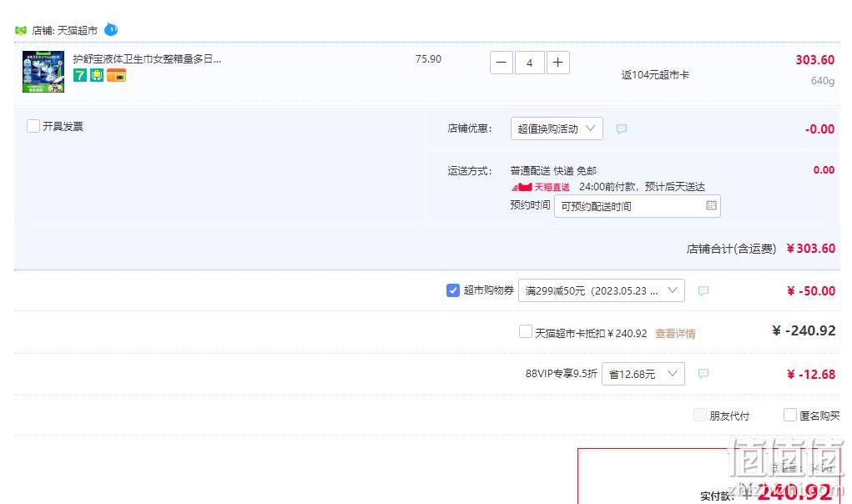The height and width of the screenshot is (504, 852).
Task: Open the 满299减50元 coupon dropdown
Action: [x=601, y=290]
